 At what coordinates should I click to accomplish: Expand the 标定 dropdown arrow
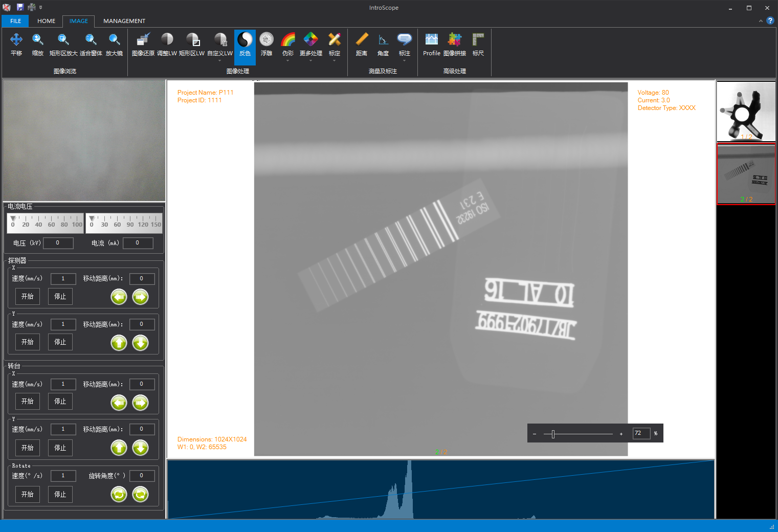coord(335,61)
